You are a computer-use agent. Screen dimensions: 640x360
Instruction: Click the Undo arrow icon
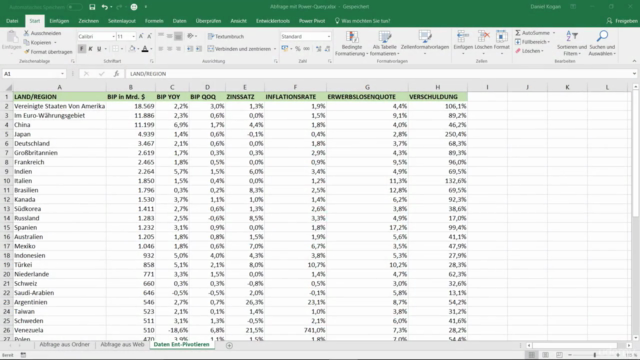[x=105, y=7]
